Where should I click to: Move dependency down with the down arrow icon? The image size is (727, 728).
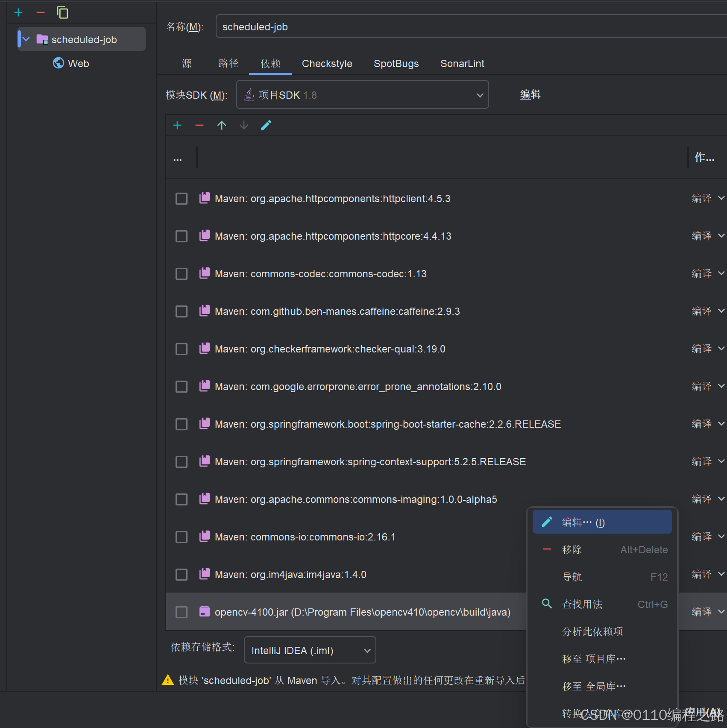click(x=243, y=125)
